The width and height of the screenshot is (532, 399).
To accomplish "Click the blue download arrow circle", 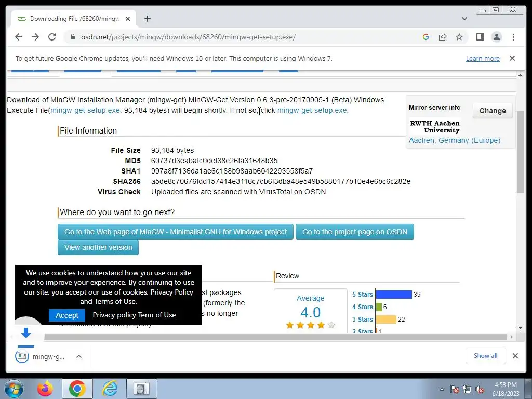I will tap(26, 332).
